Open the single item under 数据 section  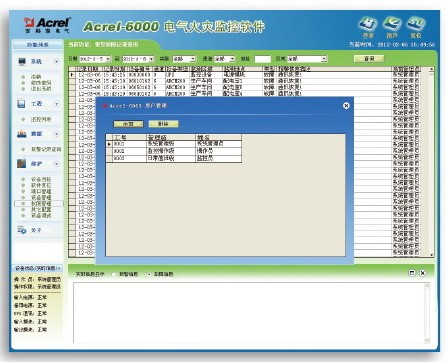pyautogui.click(x=46, y=149)
